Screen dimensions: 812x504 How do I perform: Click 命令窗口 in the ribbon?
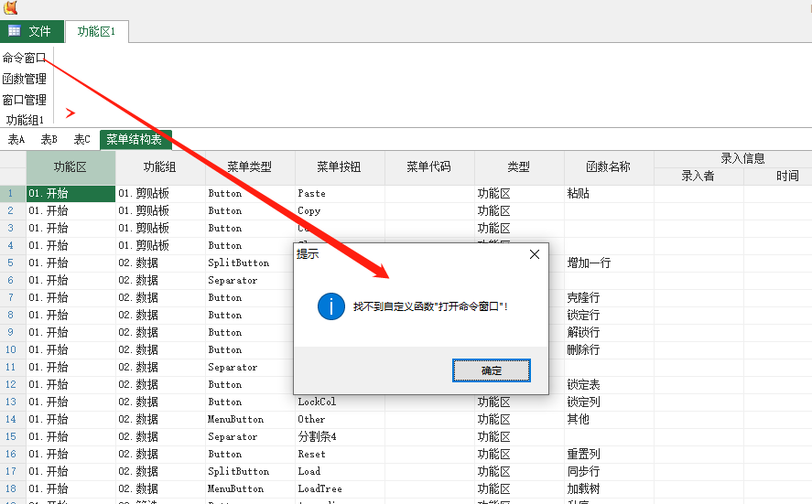pyautogui.click(x=24, y=58)
